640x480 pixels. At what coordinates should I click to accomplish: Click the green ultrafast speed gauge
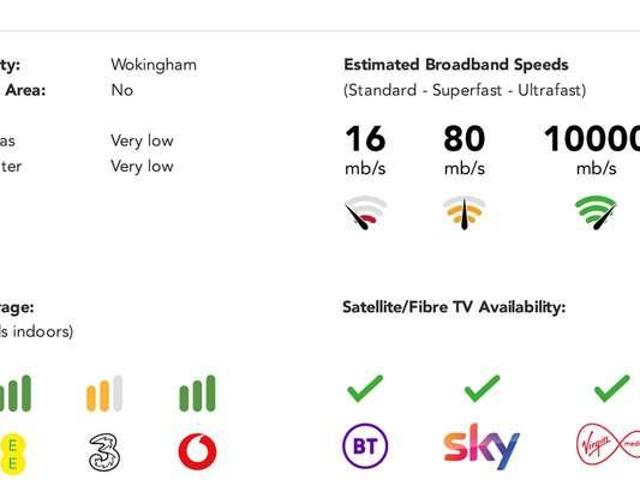coord(595,213)
